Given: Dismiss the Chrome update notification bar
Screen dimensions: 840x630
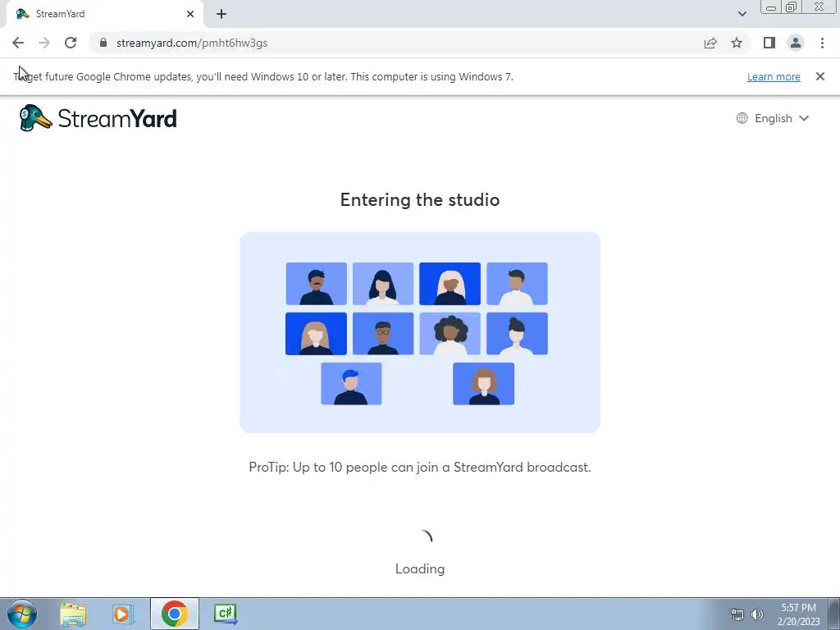Looking at the screenshot, I should pos(819,76).
